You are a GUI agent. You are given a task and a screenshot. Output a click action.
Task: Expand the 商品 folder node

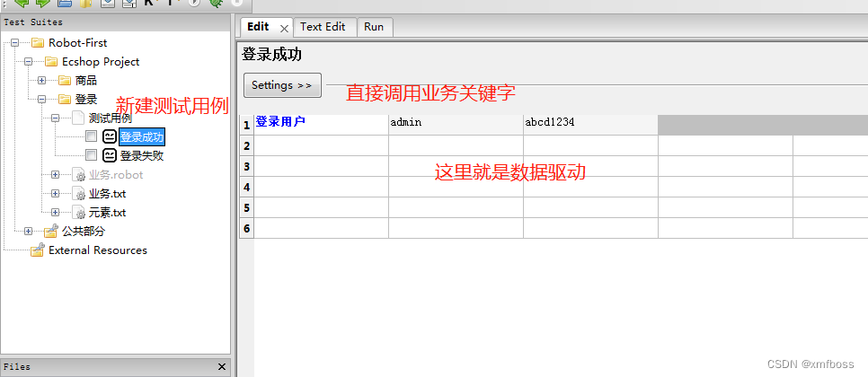pos(42,81)
